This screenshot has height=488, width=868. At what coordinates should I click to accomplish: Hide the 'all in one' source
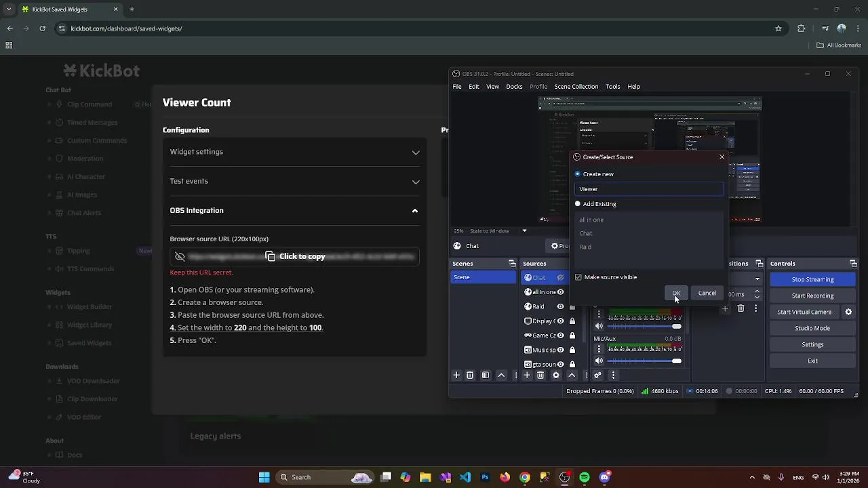561,292
